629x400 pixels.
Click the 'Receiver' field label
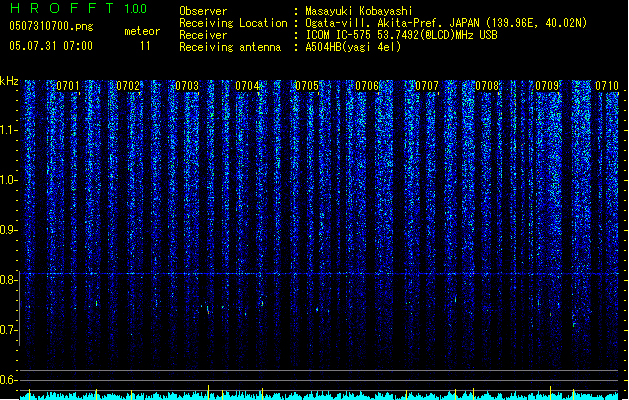(x=203, y=35)
